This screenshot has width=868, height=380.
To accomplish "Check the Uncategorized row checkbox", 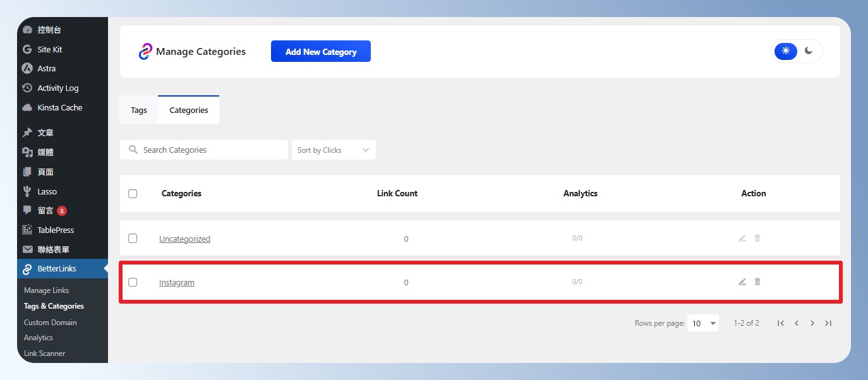I will [x=133, y=239].
